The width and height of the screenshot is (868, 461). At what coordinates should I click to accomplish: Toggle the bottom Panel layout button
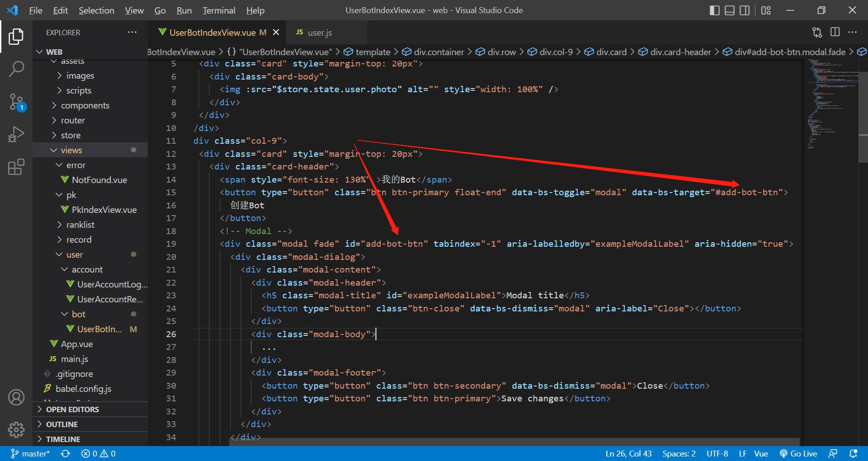(729, 10)
